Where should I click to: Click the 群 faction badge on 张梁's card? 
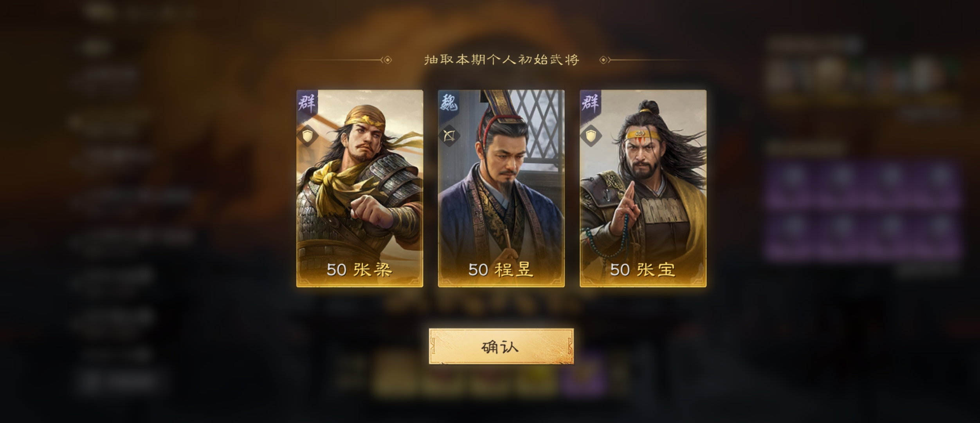pos(307,103)
